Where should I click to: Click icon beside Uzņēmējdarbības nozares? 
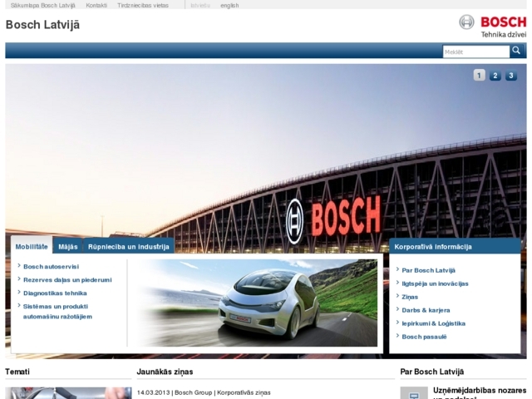(414, 393)
